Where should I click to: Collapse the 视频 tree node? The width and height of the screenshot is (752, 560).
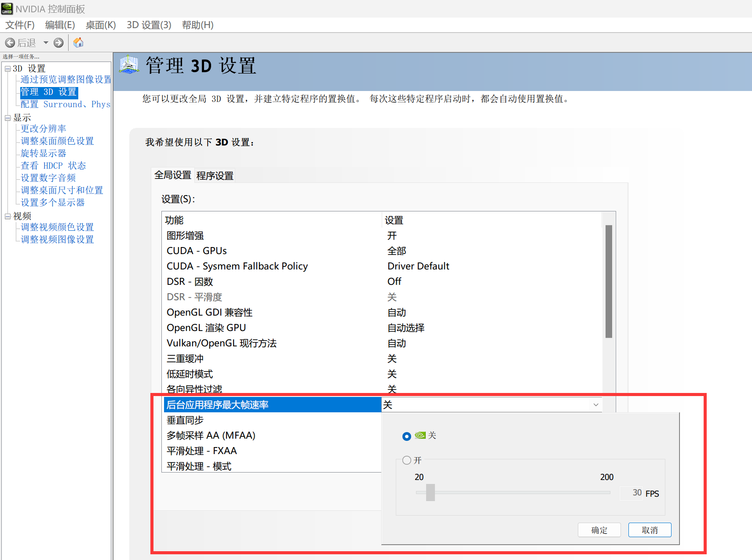[x=7, y=216]
